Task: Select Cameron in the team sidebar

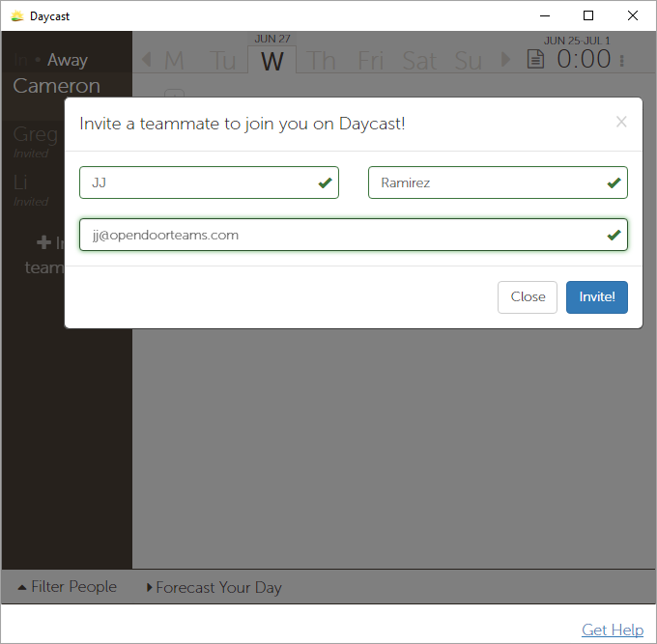Action: [x=57, y=86]
